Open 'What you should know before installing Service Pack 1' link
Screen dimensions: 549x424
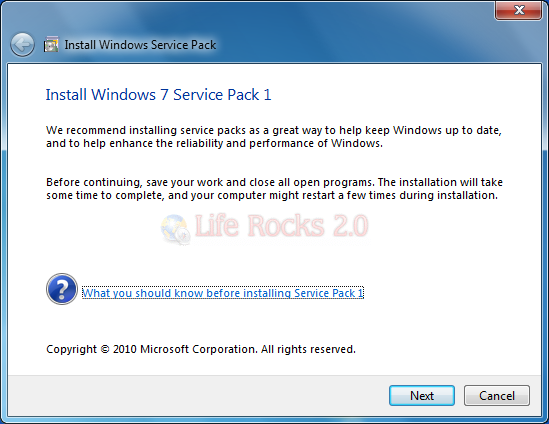click(x=223, y=293)
